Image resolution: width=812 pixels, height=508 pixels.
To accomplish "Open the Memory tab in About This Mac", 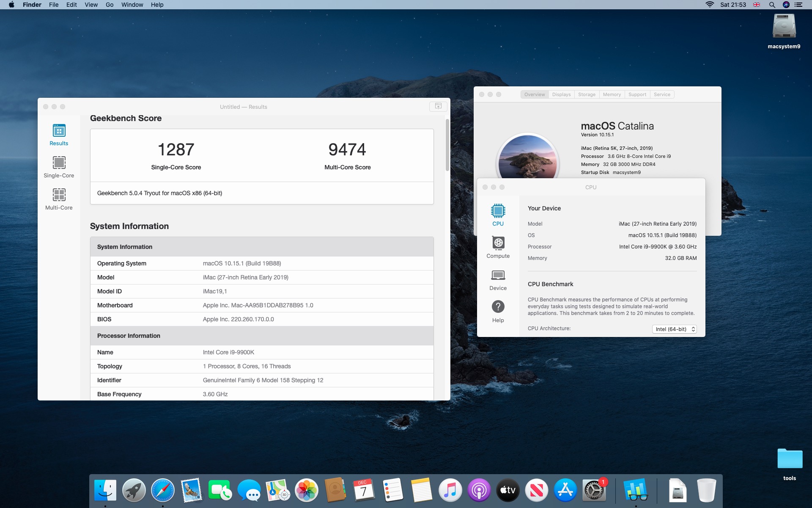I will tap(612, 94).
